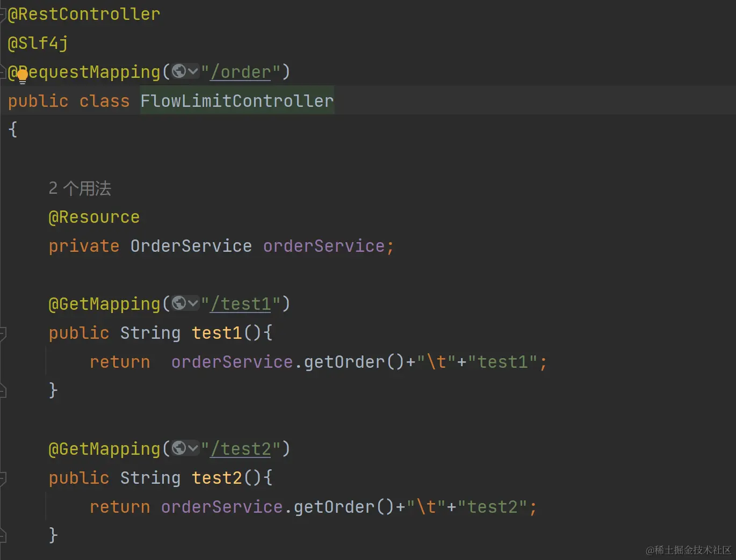This screenshot has height=560, width=736.
Task: Click the OrderService type name
Action: coord(191,246)
